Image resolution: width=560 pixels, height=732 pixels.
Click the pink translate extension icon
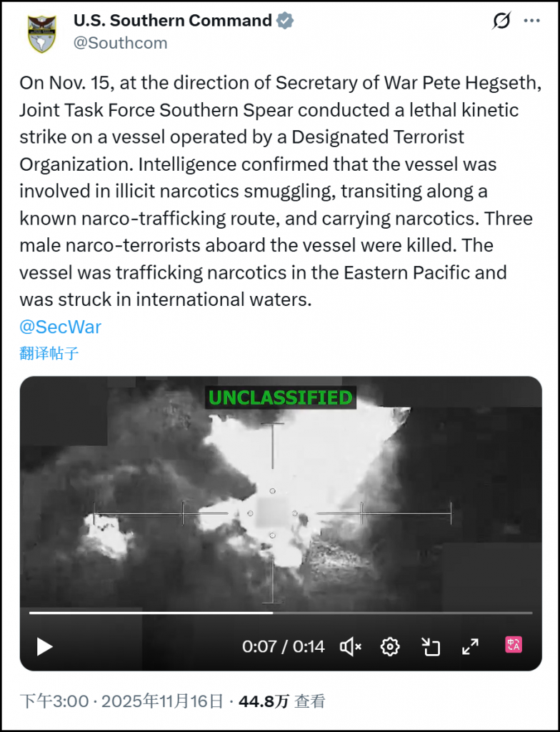coord(514,646)
